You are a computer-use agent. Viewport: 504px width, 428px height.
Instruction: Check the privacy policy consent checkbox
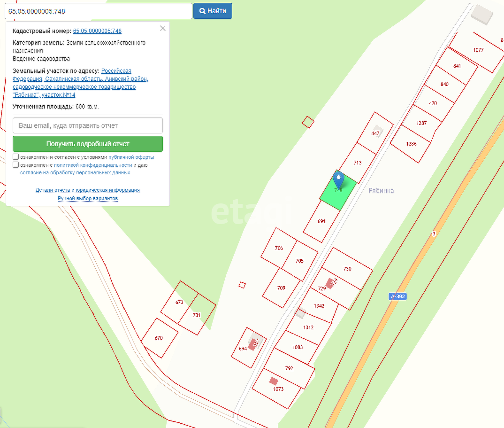click(x=16, y=165)
